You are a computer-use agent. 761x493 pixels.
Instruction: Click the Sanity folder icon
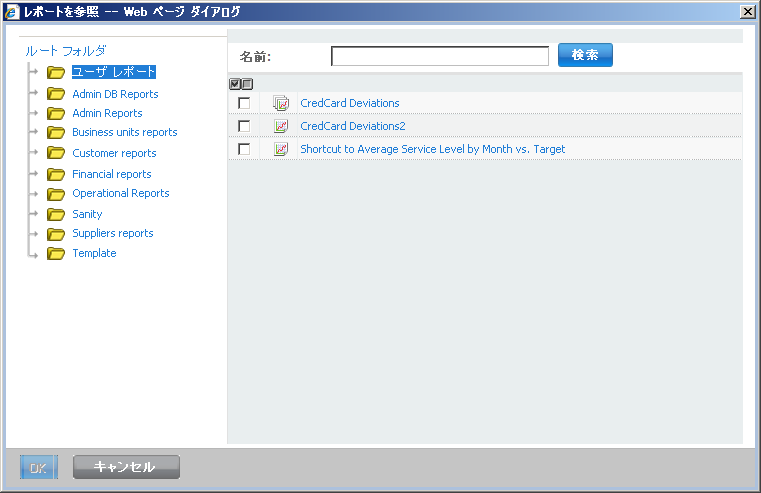pyautogui.click(x=56, y=214)
